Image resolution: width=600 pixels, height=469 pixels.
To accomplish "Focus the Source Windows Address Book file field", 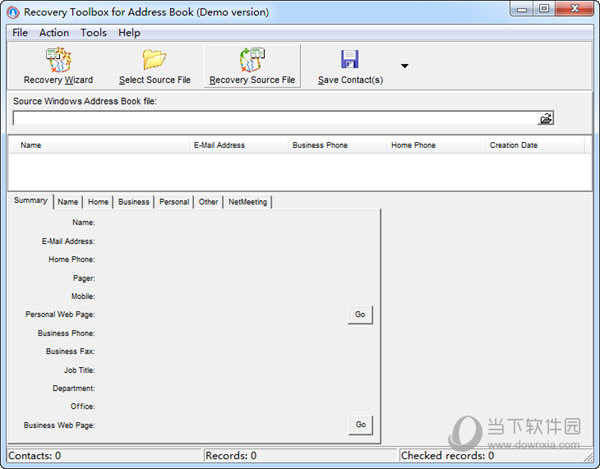I will click(275, 119).
